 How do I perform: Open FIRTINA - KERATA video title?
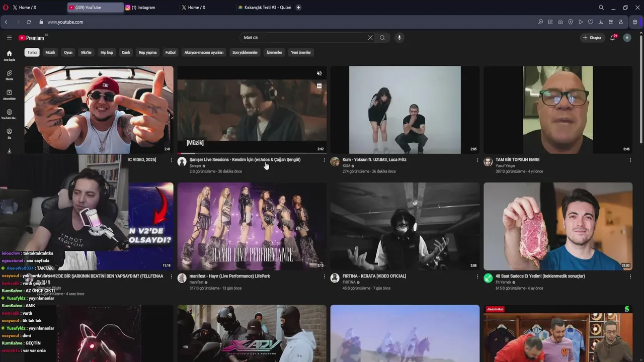[374, 276]
